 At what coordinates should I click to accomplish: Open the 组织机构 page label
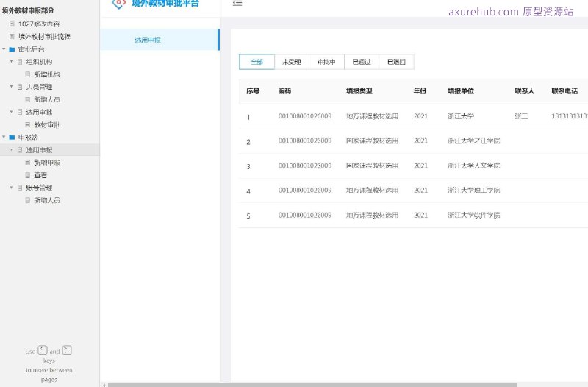(x=39, y=62)
